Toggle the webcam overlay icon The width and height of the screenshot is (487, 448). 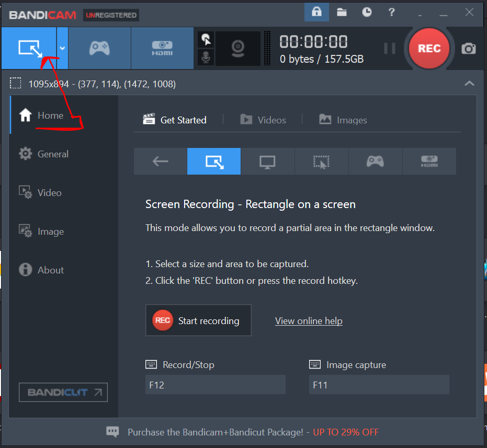[x=238, y=49]
